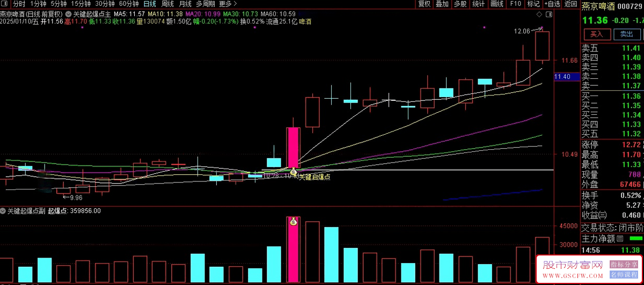Click the 收益(三) earnings label
Image resolution: width=644 pixels, height=285 pixels.
tap(594, 215)
